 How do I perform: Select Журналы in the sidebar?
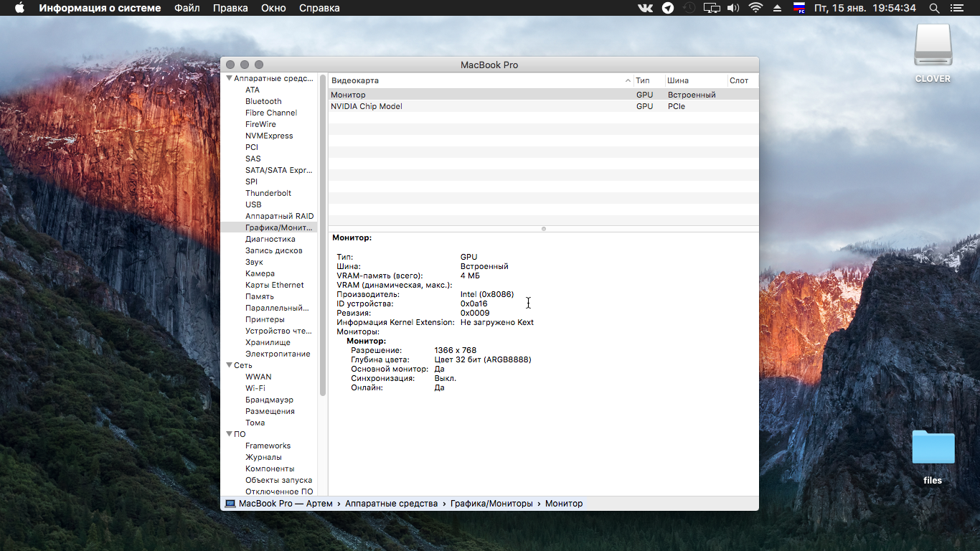point(263,457)
